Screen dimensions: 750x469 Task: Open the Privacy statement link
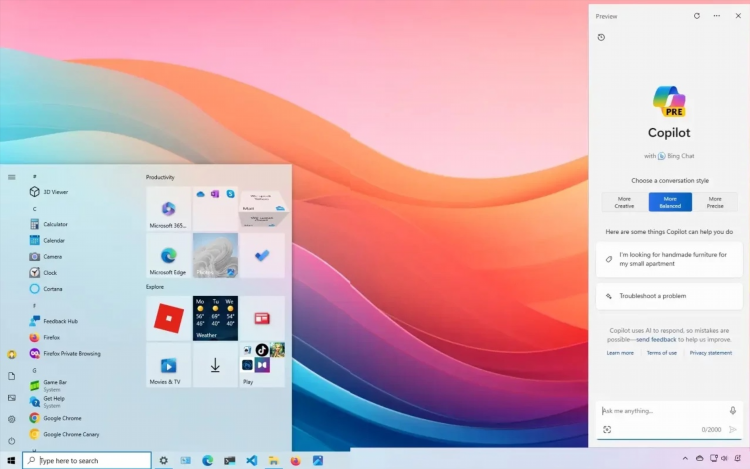click(711, 353)
